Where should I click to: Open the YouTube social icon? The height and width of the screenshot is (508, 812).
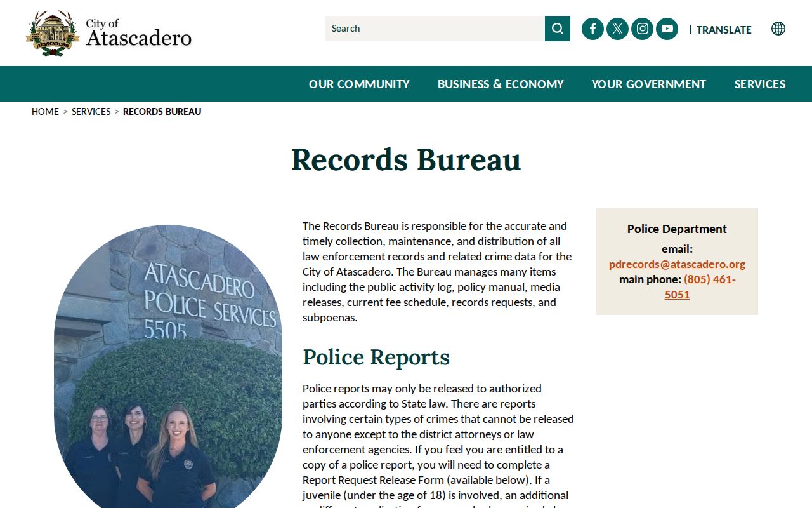click(667, 29)
